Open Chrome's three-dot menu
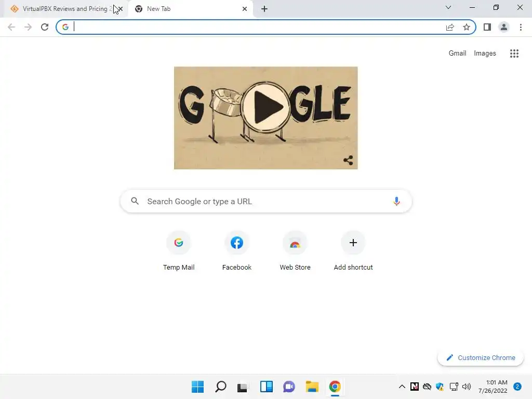The height and width of the screenshot is (399, 532). coord(521,27)
